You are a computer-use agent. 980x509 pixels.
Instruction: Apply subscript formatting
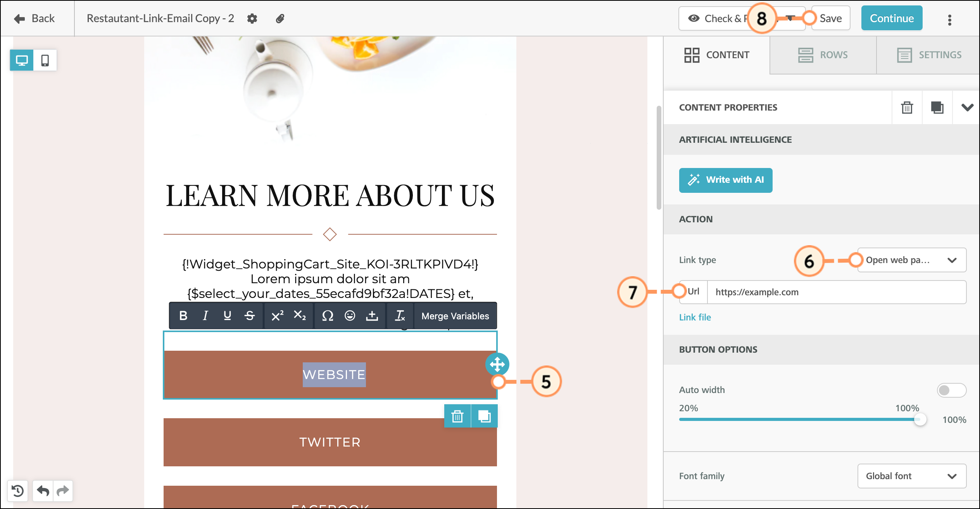pos(300,316)
